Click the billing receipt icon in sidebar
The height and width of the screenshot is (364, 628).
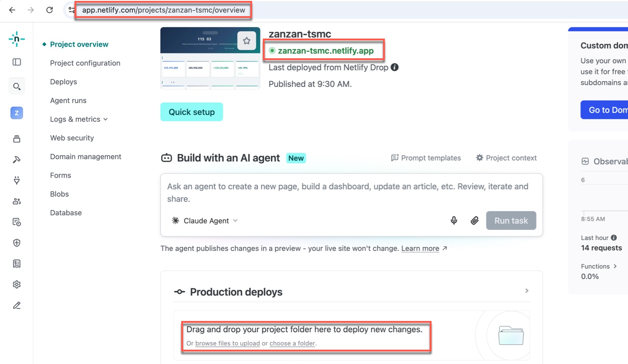click(17, 264)
